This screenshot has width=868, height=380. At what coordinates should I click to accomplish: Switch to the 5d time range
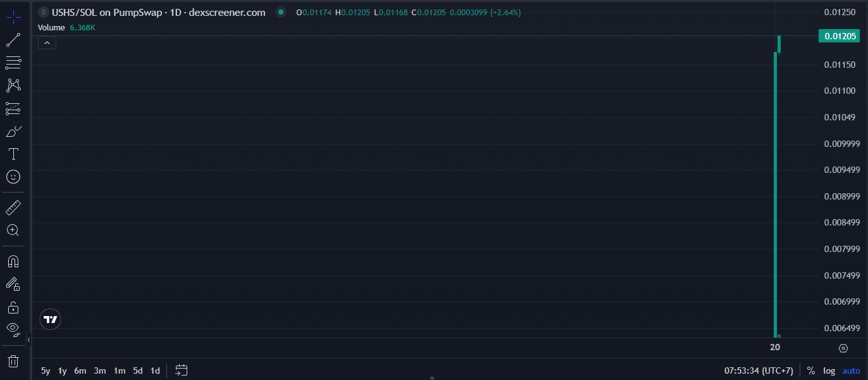click(x=138, y=370)
